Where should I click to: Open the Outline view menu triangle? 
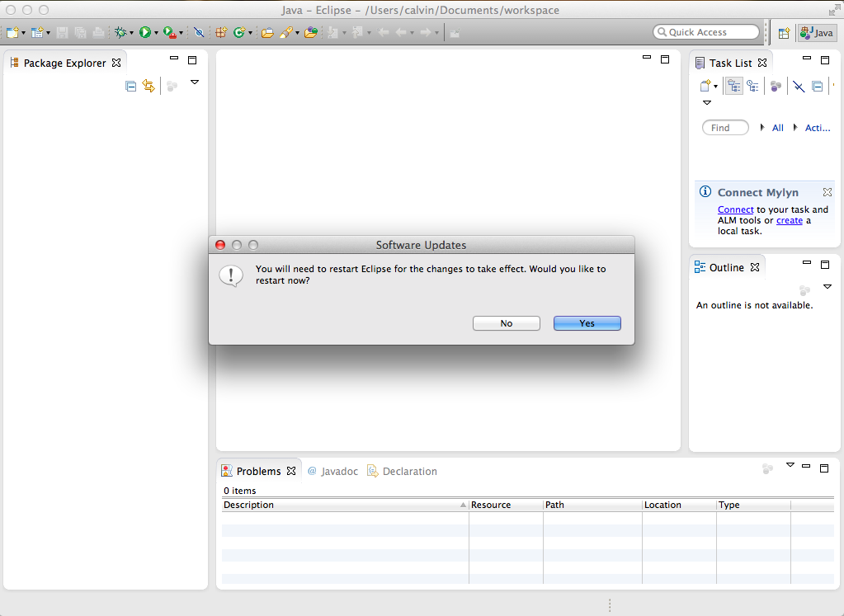tap(827, 287)
